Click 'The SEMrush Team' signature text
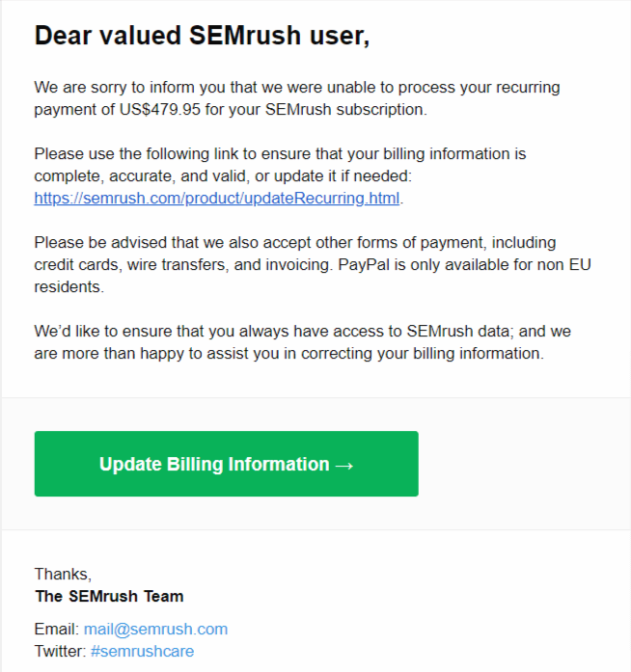The height and width of the screenshot is (672, 631). click(109, 596)
